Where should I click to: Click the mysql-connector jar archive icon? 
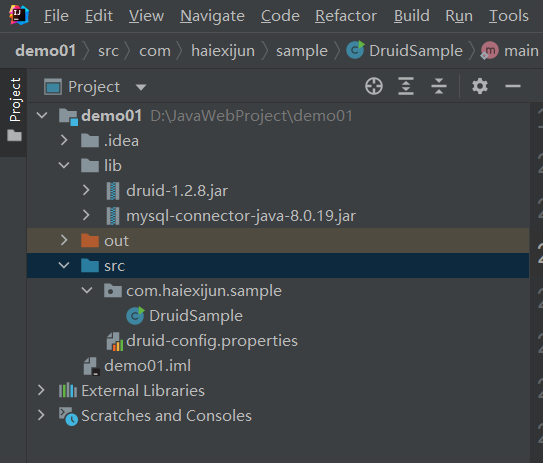113,216
